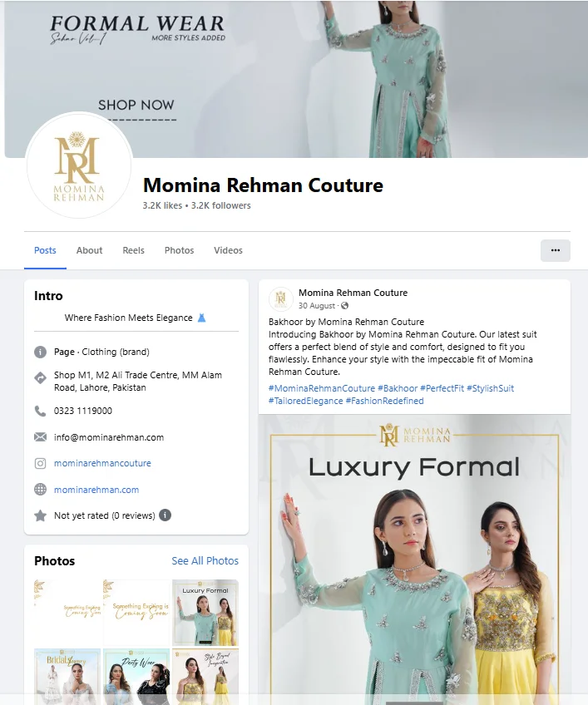
Task: Click the #MominaRehmanCouture hashtag
Action: click(322, 388)
